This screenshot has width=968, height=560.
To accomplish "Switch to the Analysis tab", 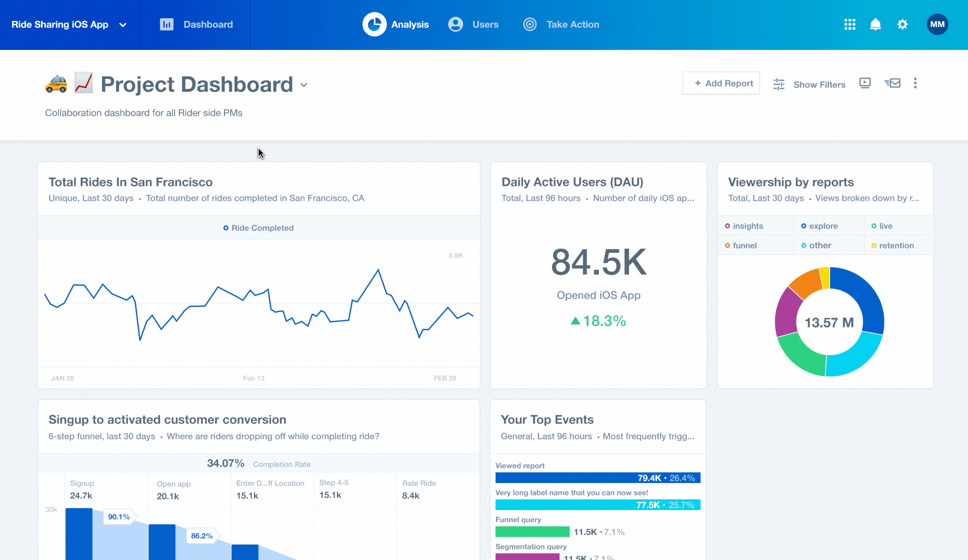I will tap(396, 25).
